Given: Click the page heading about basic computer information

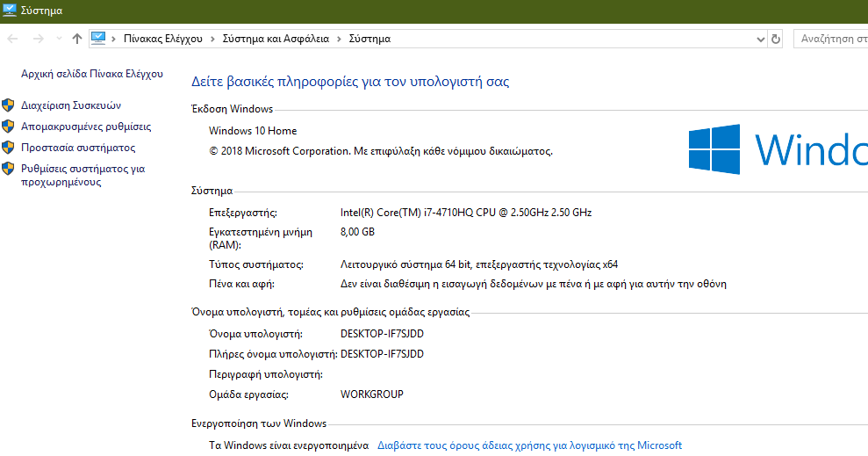Looking at the screenshot, I should (350, 82).
